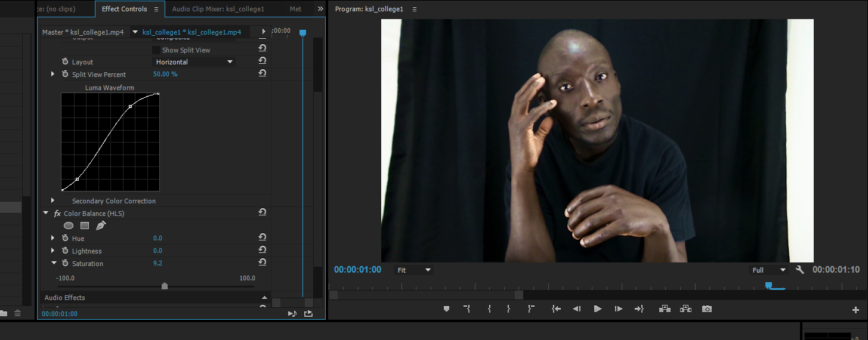
Task: Toggle animation stopwatch for Hue
Action: tap(65, 238)
